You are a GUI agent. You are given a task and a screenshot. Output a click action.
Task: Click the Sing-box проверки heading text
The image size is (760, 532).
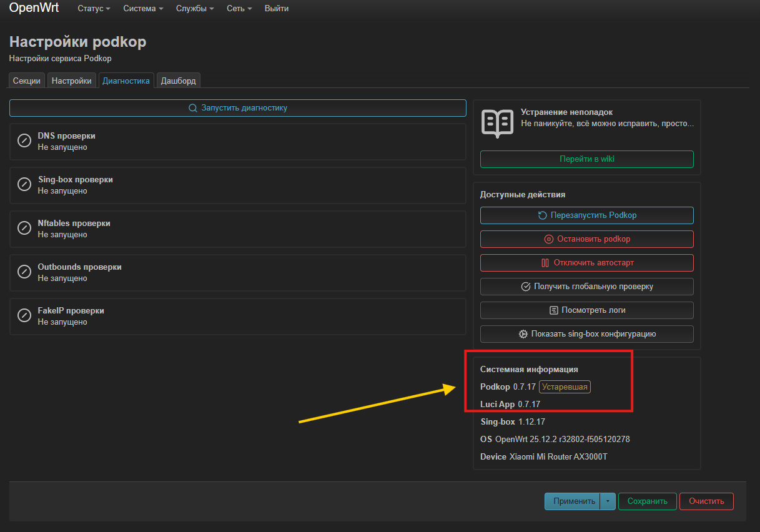tap(76, 180)
